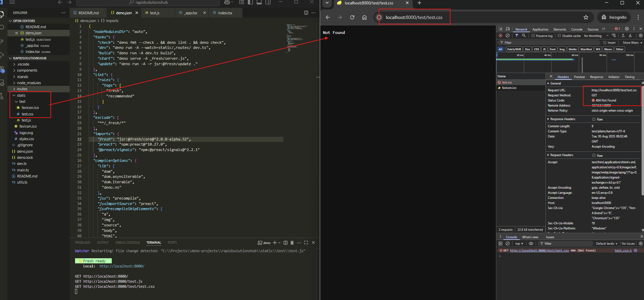644x300 pixels.
Task: Click the VS Code command center search
Action: tap(148, 2)
